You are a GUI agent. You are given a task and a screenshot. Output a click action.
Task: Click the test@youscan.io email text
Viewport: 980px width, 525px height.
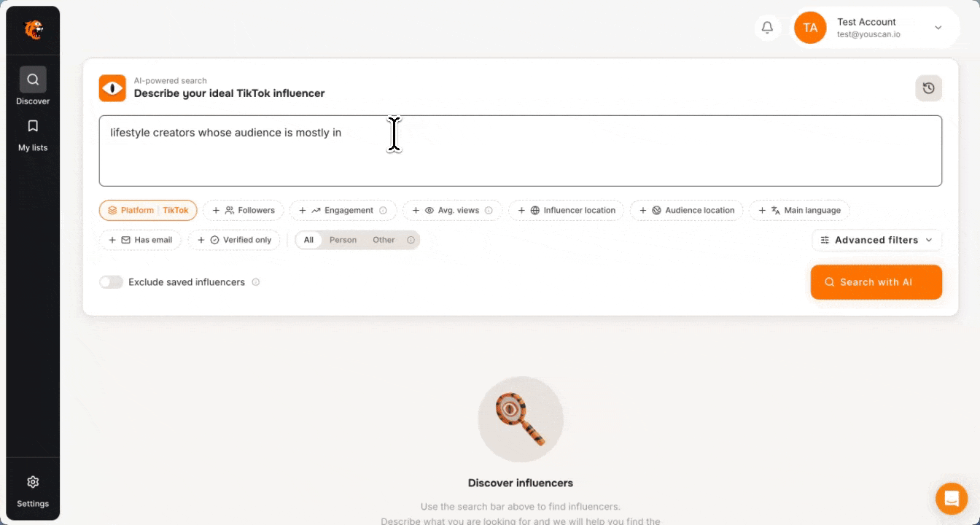(868, 34)
